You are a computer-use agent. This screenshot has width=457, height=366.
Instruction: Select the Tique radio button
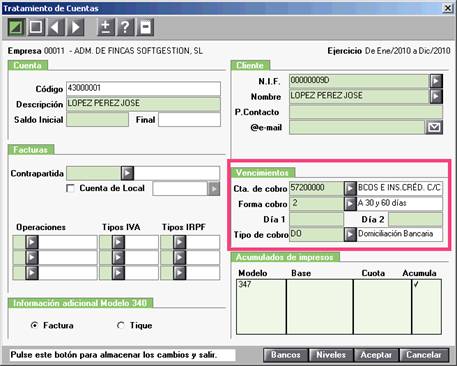[x=121, y=325]
